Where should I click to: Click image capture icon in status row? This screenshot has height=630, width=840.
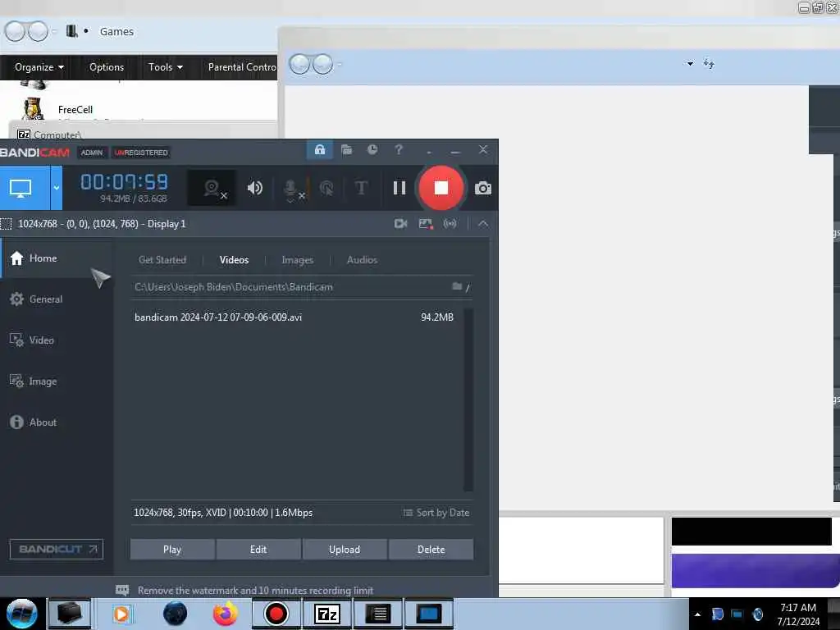coord(426,223)
